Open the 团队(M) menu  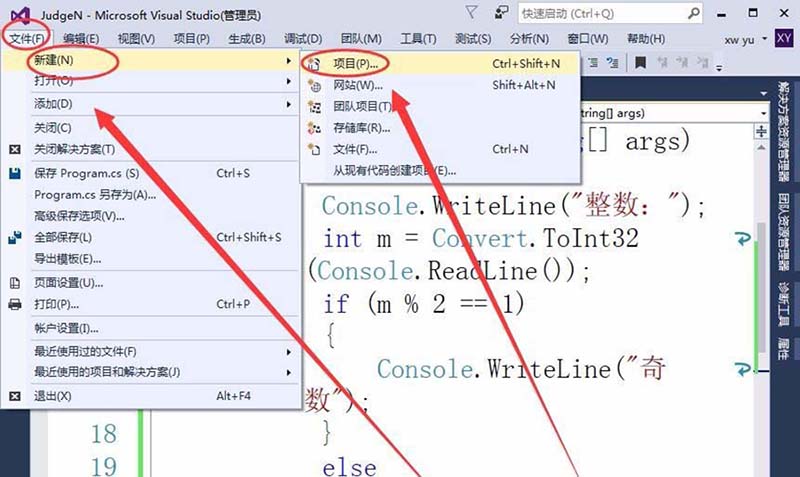[361, 39]
